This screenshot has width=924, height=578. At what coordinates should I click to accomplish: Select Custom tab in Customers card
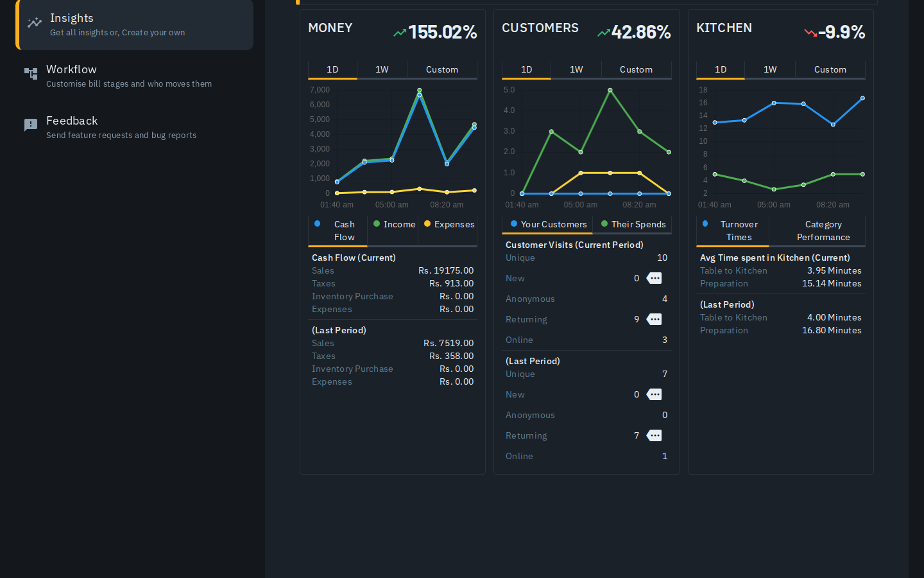coord(636,69)
